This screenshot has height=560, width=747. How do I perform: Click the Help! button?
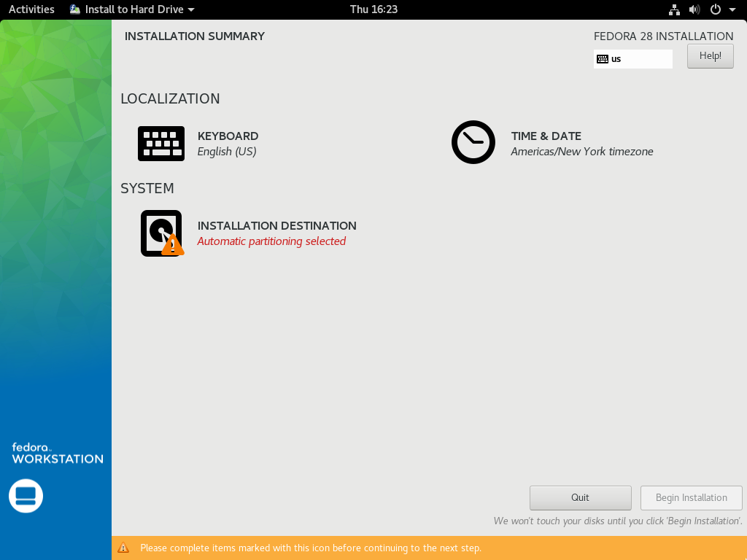(710, 56)
